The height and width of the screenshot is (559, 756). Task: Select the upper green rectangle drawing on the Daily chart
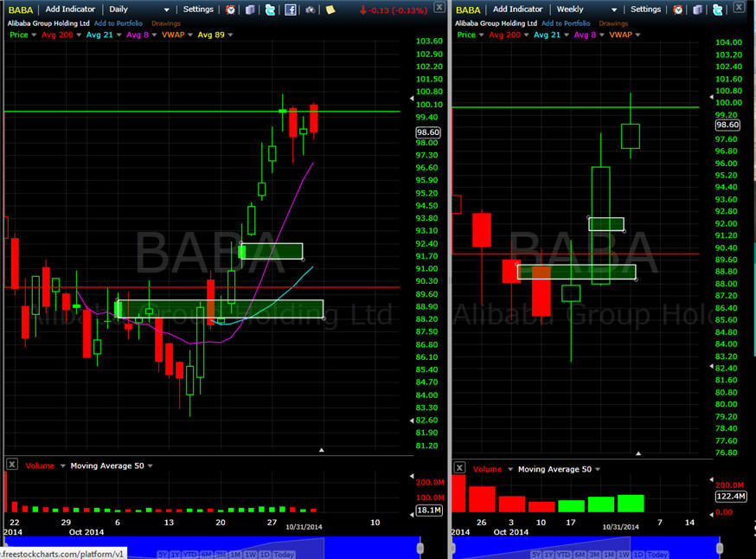coord(272,251)
